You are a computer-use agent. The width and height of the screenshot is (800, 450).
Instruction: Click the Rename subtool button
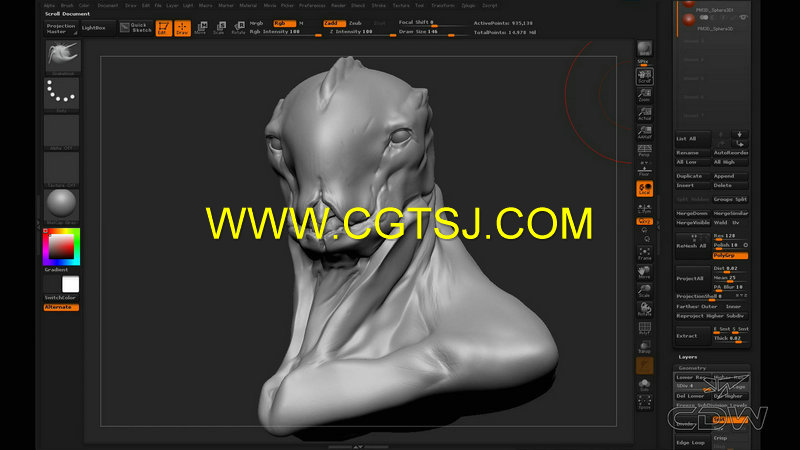tap(693, 153)
